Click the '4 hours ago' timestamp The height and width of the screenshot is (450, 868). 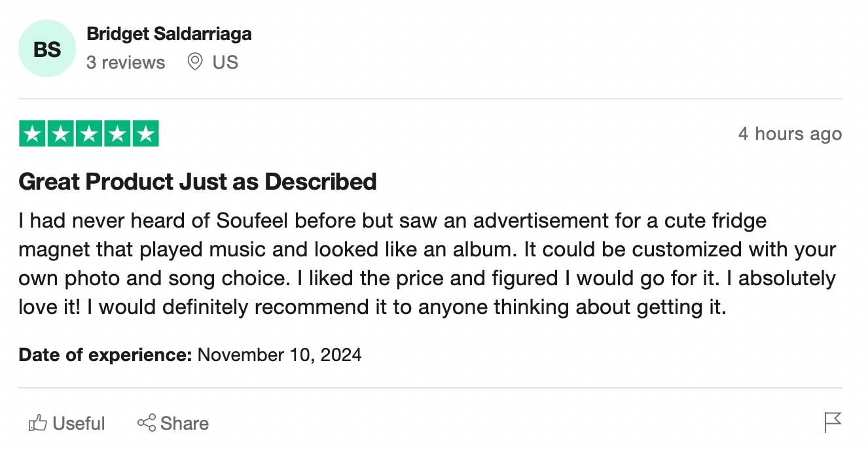pyautogui.click(x=789, y=134)
